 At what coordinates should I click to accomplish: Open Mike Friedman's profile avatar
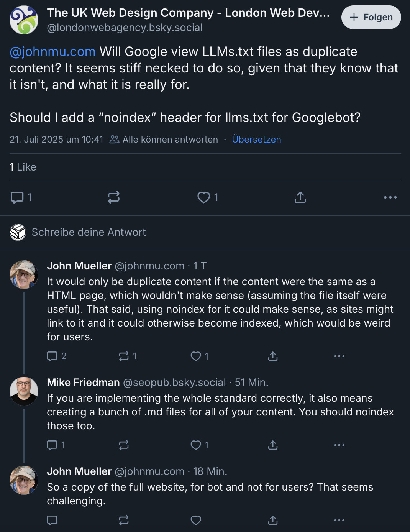coord(24,391)
